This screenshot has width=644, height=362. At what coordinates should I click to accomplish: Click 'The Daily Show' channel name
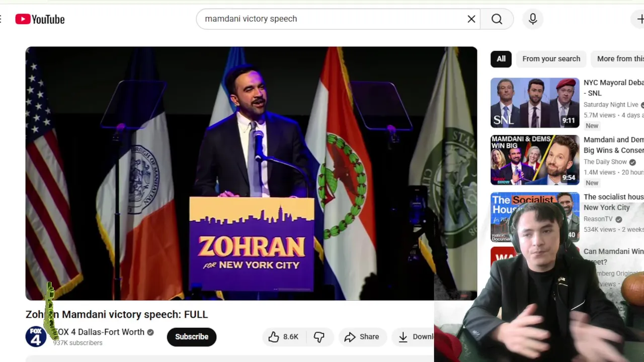(x=605, y=162)
